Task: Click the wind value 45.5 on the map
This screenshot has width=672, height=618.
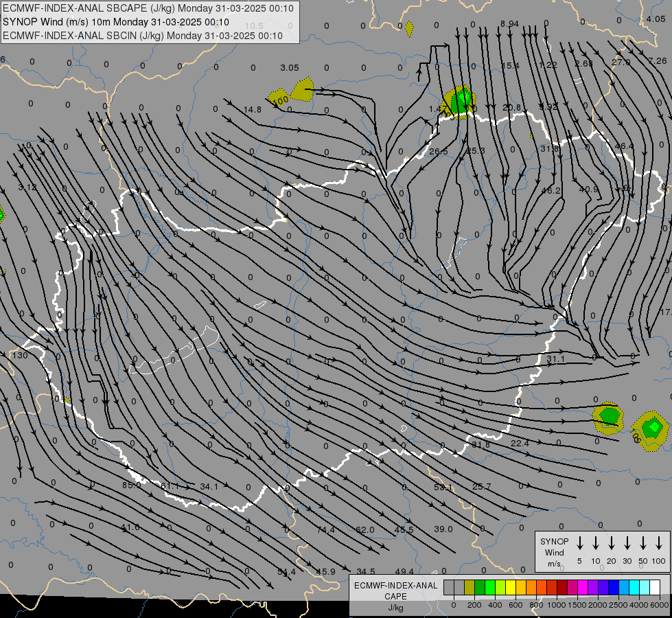Action: click(404, 530)
